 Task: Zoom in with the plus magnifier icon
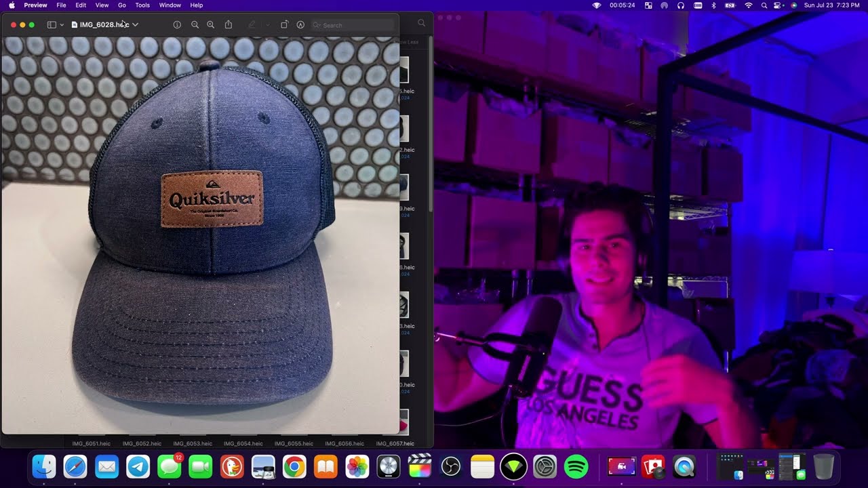(210, 25)
